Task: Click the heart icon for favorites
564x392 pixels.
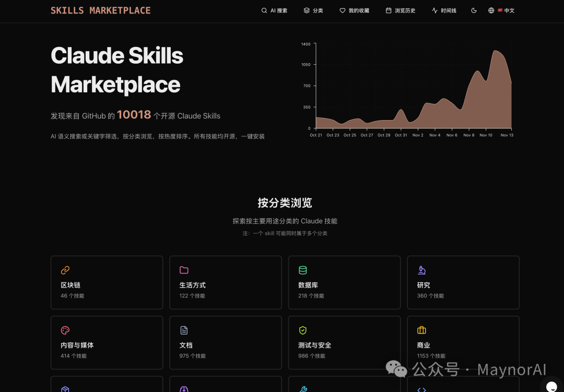Action: [x=343, y=10]
